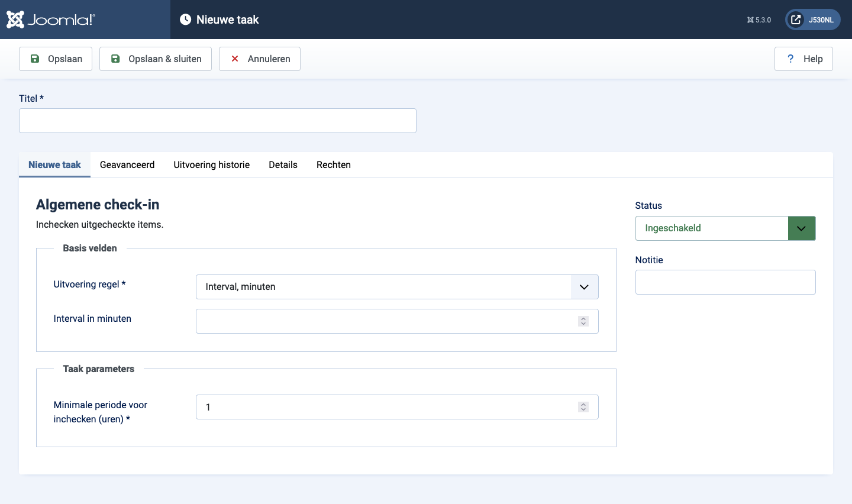
Task: Switch to the Geavanceerd tab
Action: 127,165
